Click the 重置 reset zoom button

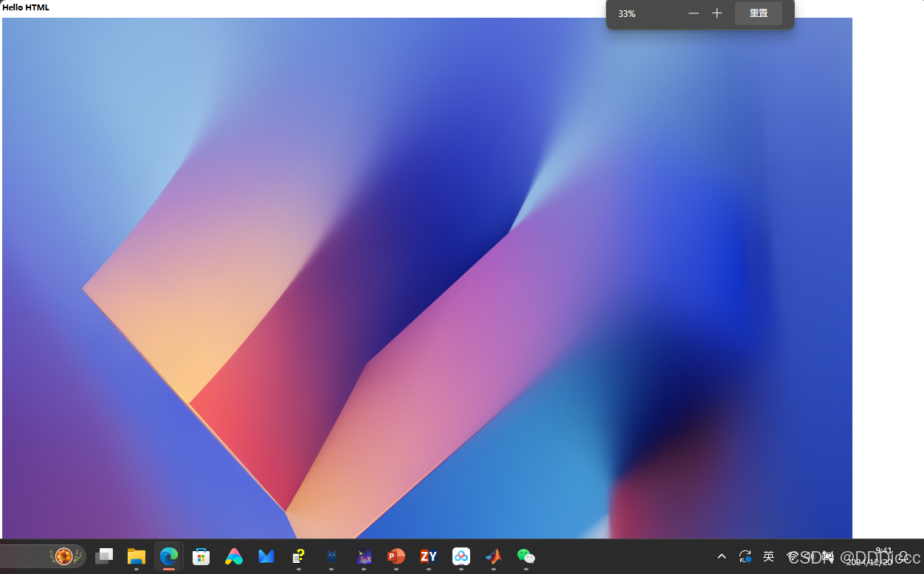pos(758,13)
